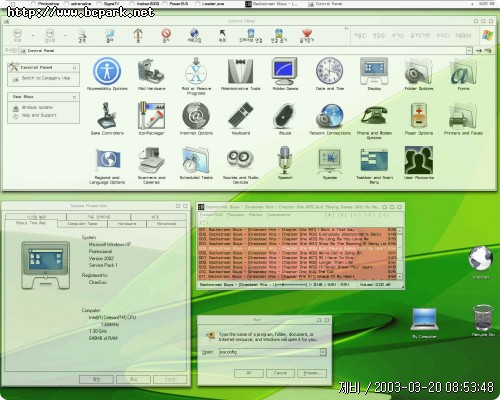The width and height of the screenshot is (500, 400).
Task: Select track 011 Shape Of My Heart
Action: 297,276
